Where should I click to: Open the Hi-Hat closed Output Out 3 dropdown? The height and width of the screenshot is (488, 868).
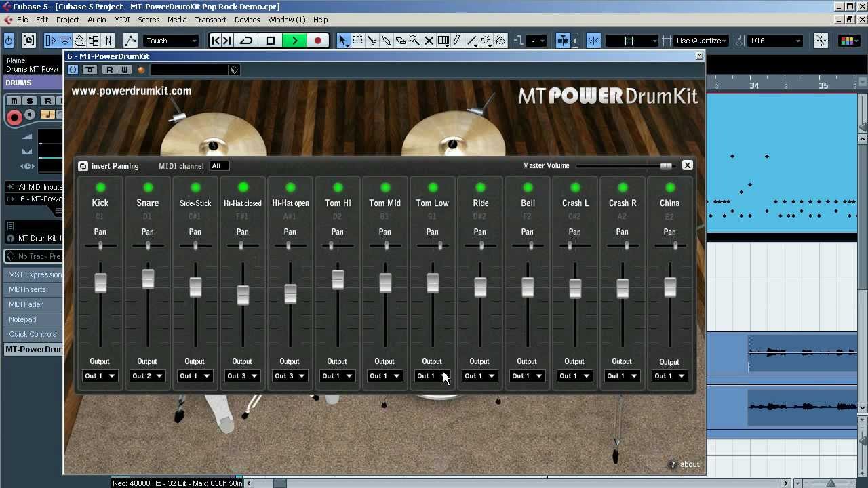click(242, 376)
